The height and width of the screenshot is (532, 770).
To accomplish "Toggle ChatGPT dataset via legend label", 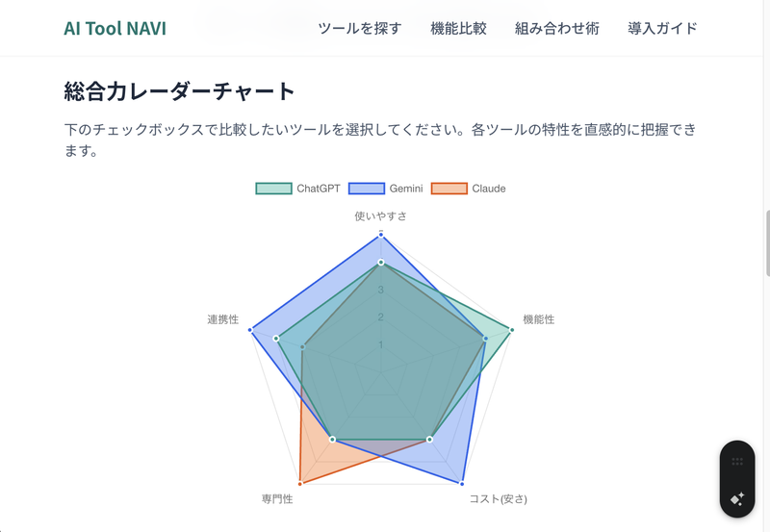I will [318, 189].
